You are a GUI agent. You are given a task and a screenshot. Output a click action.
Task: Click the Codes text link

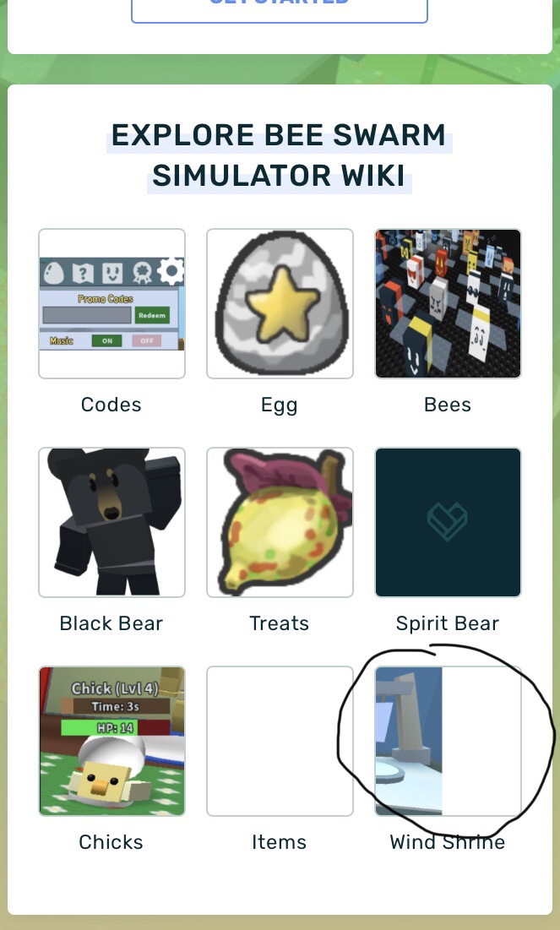point(111,405)
